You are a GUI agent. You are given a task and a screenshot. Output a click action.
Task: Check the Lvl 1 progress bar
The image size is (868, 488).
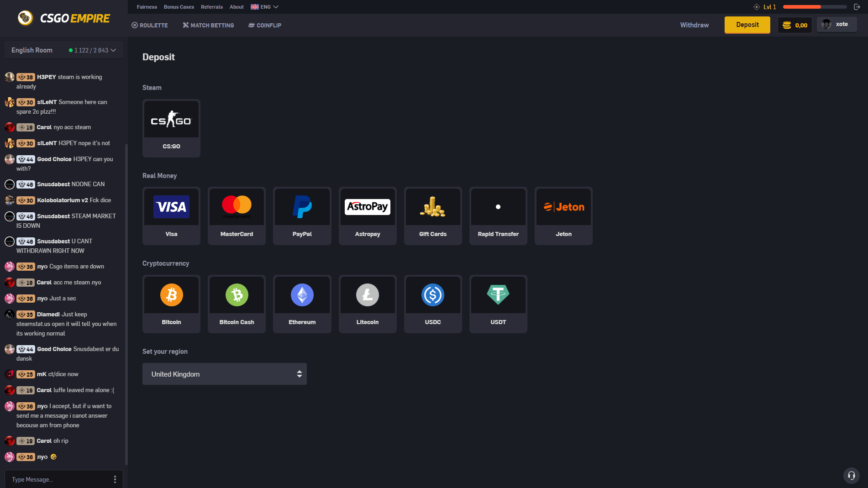coord(815,7)
